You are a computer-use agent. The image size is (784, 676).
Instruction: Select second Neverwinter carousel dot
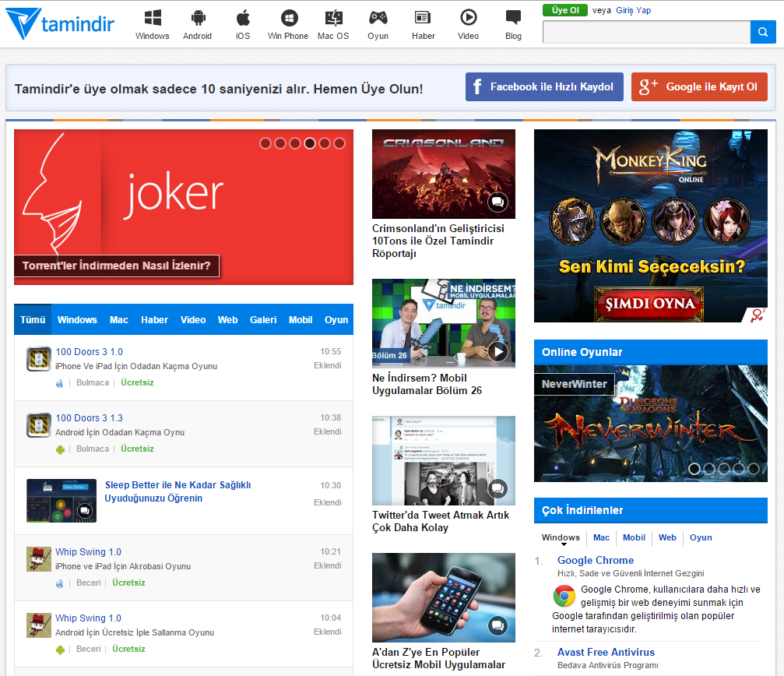click(709, 469)
